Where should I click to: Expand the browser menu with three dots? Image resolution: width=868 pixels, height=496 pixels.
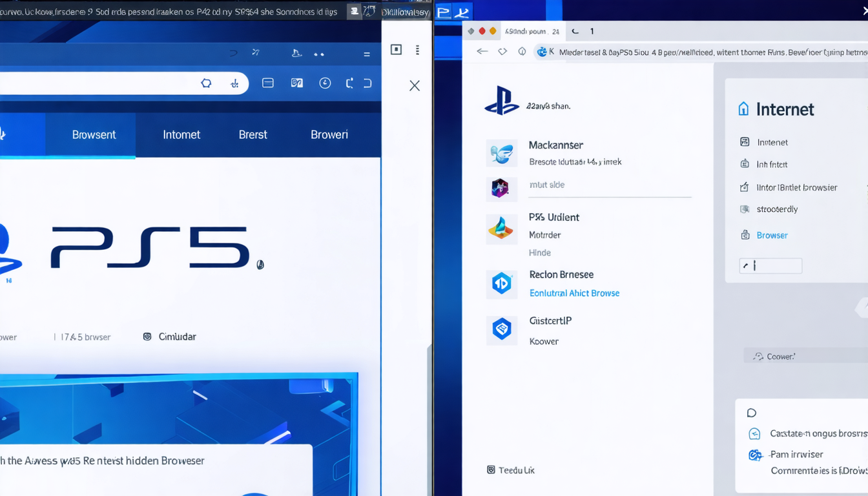coord(417,50)
